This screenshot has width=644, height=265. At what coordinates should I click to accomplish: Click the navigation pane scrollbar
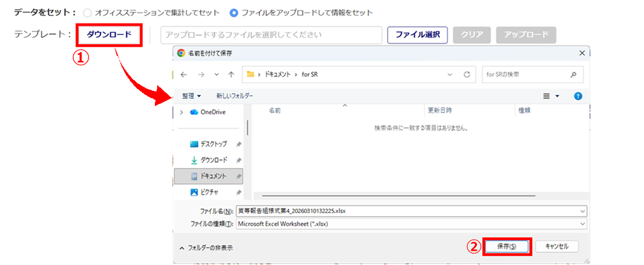tap(247, 128)
